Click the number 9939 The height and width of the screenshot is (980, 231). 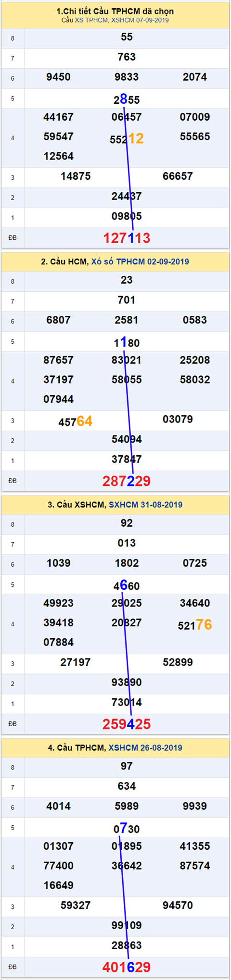(x=195, y=806)
